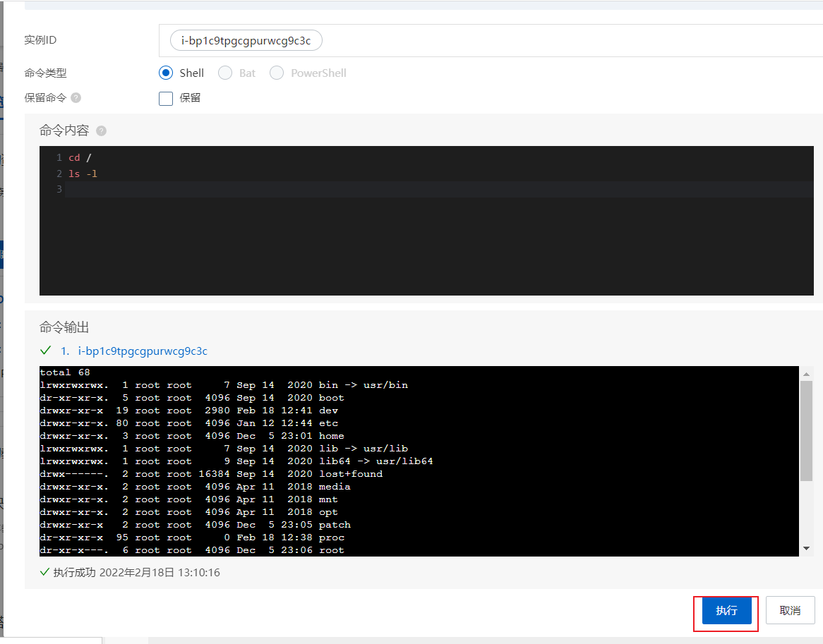Open help icon next to 命令内容

pyautogui.click(x=102, y=131)
